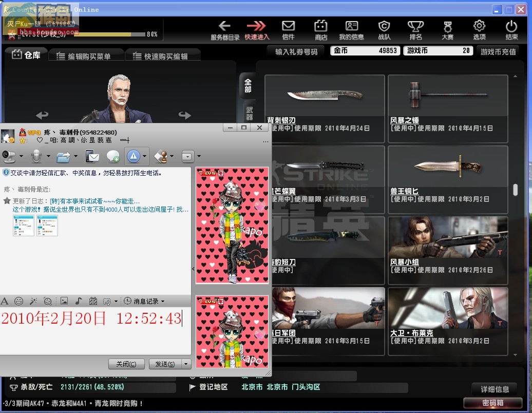Collapse the QQ show side panel arrow
532x413 pixels.
(x=193, y=269)
